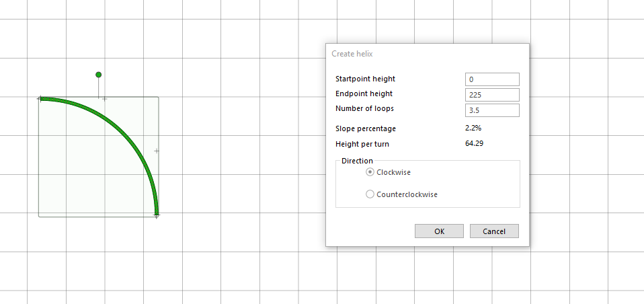Screen dimensions: 644x304
Task: Click the green rotation handle above the track
Action: 99,75
